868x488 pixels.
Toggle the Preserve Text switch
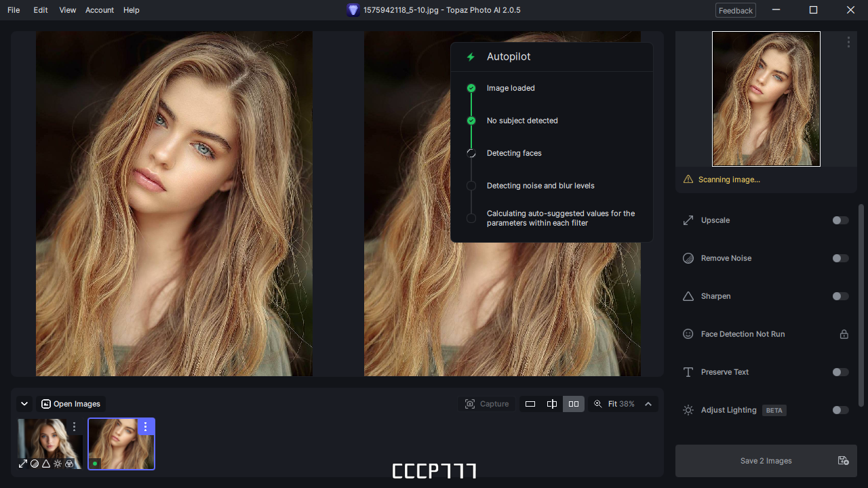pos(840,372)
